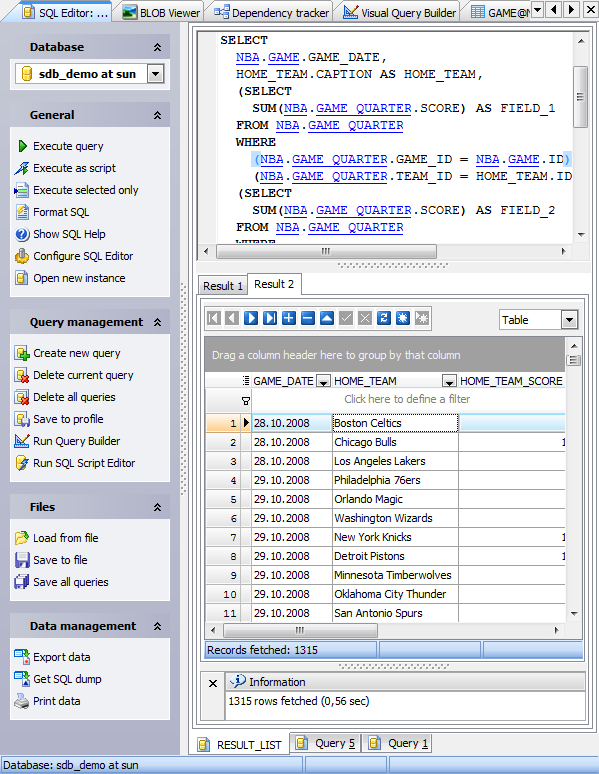Collapse the Database panel section
This screenshot has height=774, width=599.
pyautogui.click(x=158, y=47)
